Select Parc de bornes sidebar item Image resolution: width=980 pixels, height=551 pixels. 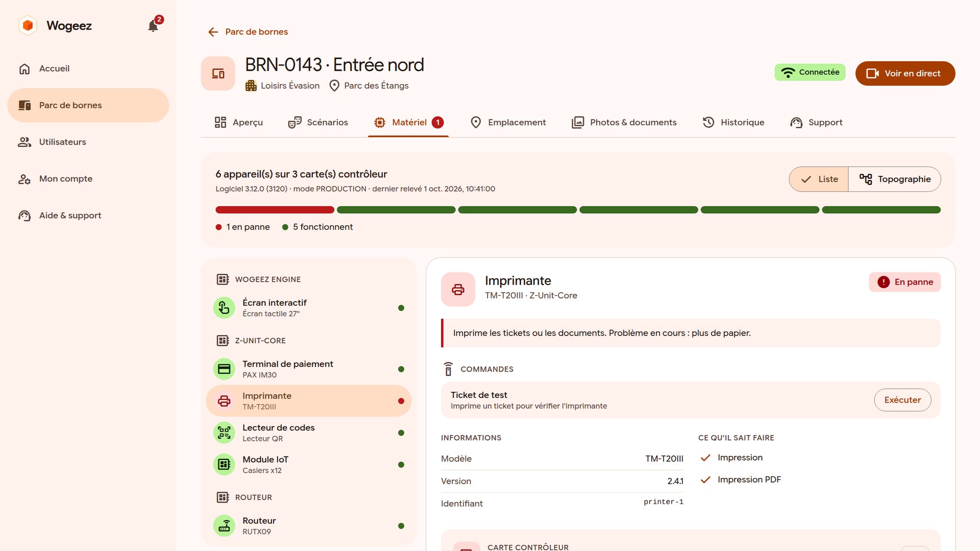(88, 105)
